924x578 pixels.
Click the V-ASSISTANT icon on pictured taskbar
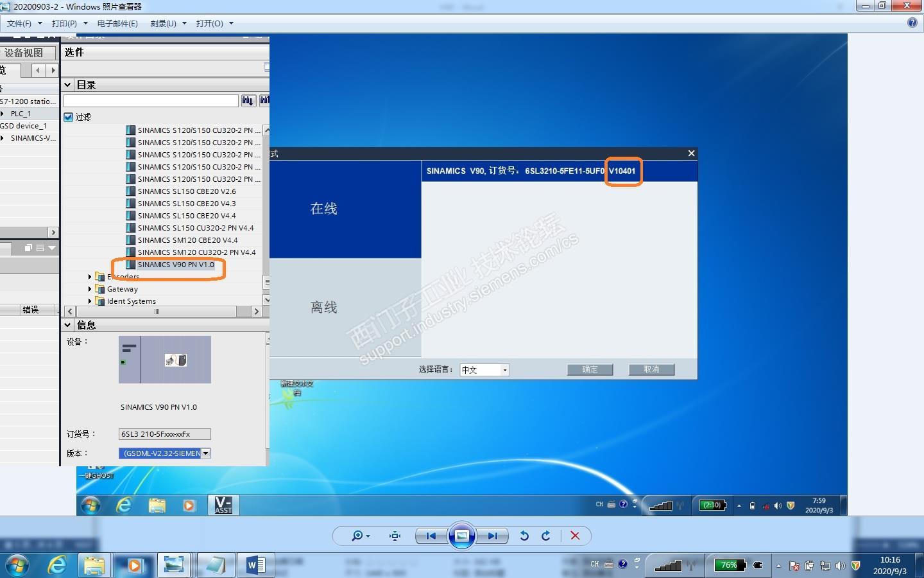[x=223, y=505]
